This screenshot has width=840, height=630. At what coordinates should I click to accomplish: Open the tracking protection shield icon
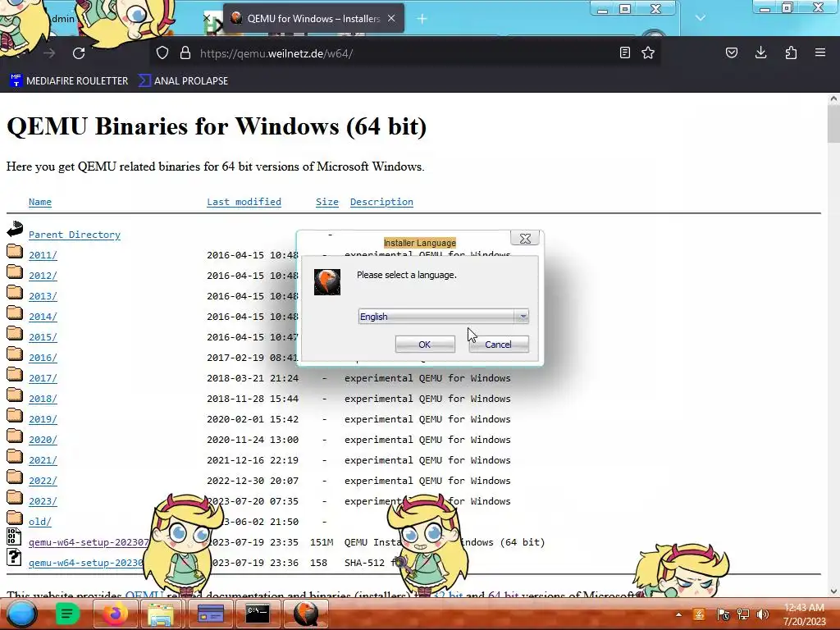[x=162, y=53]
